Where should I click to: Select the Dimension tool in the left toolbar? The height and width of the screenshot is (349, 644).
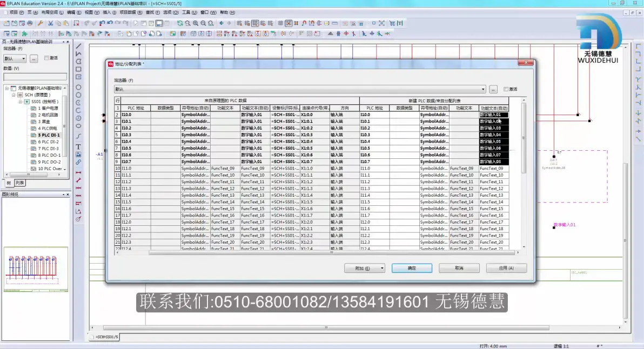tap(78, 172)
